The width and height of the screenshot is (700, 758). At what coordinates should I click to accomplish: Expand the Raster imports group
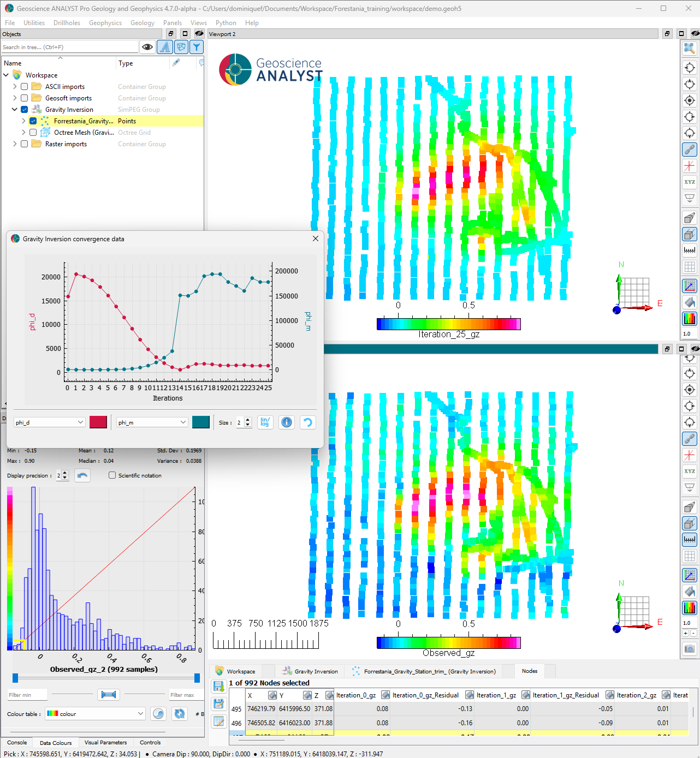click(15, 144)
